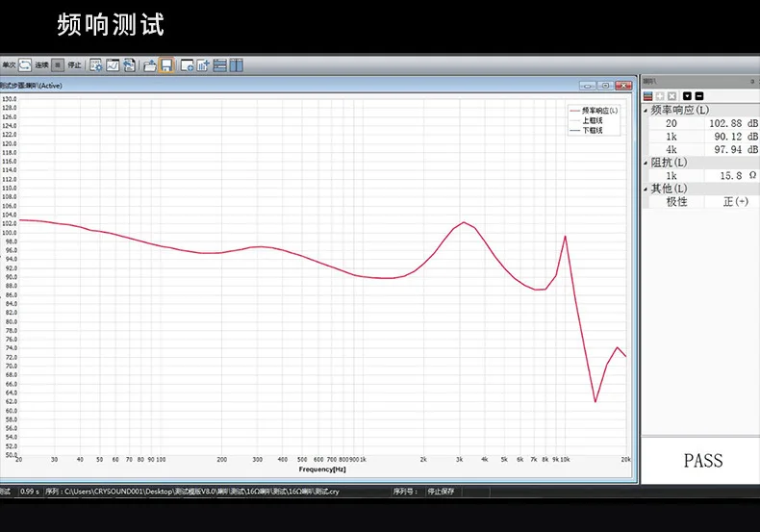Click the PASS result indicator
The width and height of the screenshot is (760, 532).
coord(703,460)
